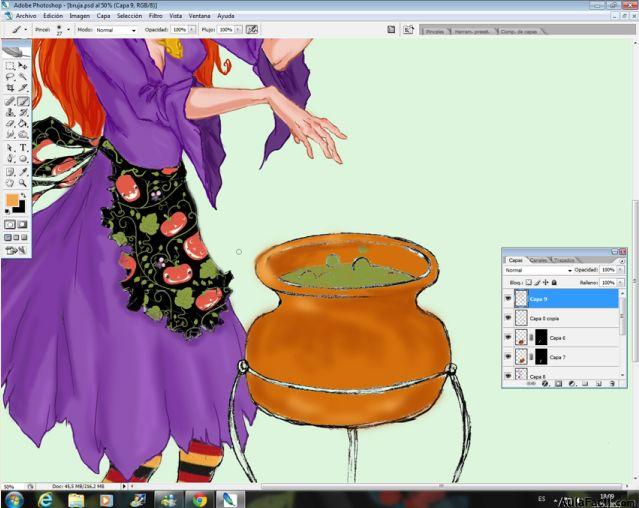The height and width of the screenshot is (508, 639).
Task: Toggle lock position
Action: pos(546,282)
